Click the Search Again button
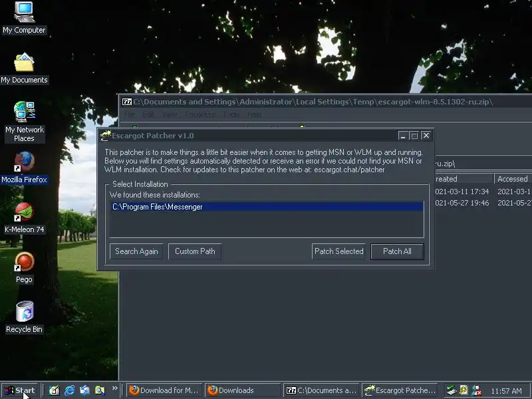The width and height of the screenshot is (532, 399). [136, 251]
